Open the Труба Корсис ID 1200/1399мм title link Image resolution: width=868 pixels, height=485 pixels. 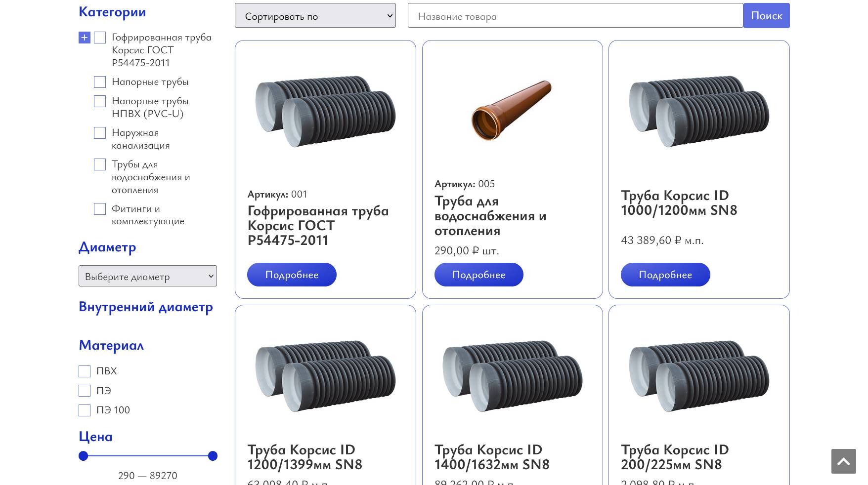coord(304,457)
